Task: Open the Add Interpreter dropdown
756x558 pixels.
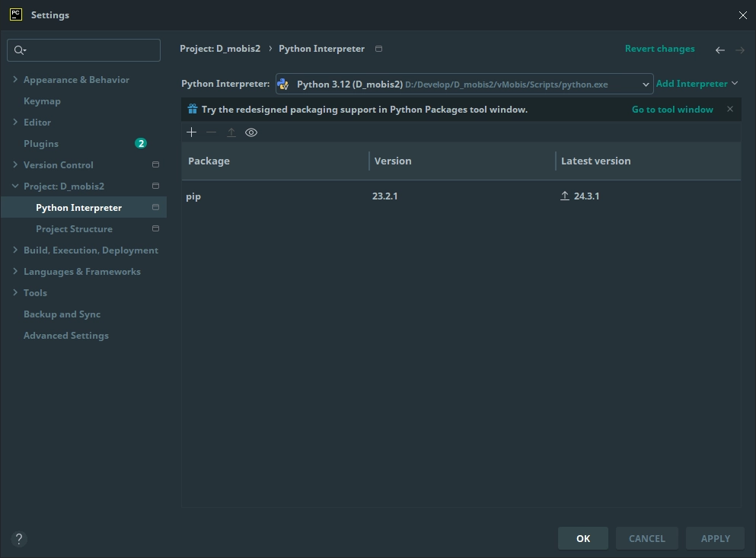Action: click(697, 84)
